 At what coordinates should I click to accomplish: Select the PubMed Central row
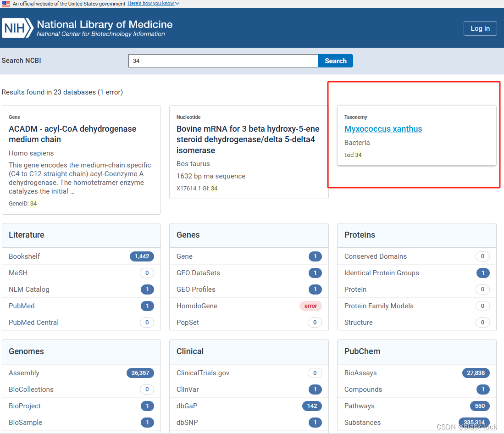pyautogui.click(x=81, y=323)
